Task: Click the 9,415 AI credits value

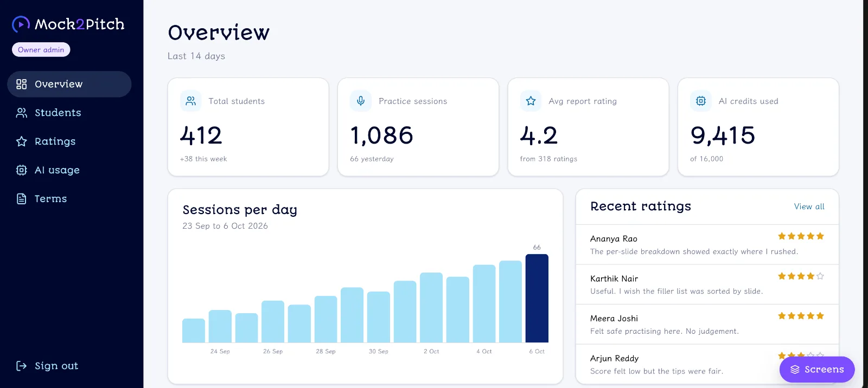Action: (723, 135)
